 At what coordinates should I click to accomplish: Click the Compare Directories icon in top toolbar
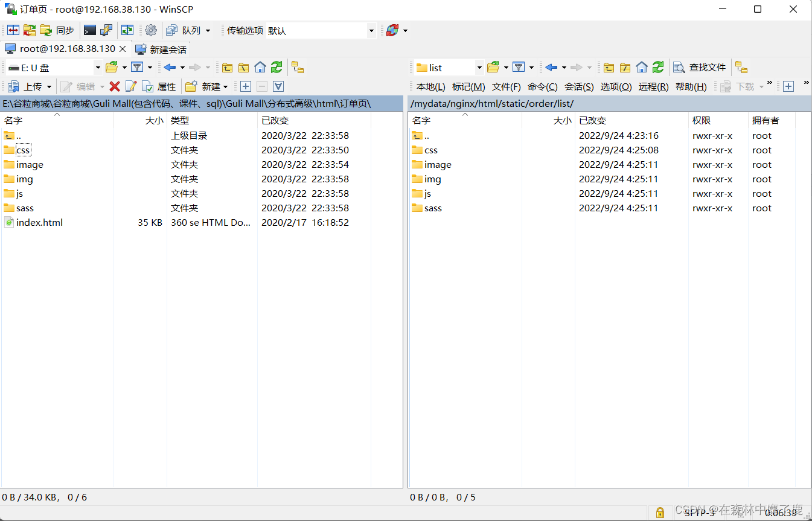click(x=13, y=30)
